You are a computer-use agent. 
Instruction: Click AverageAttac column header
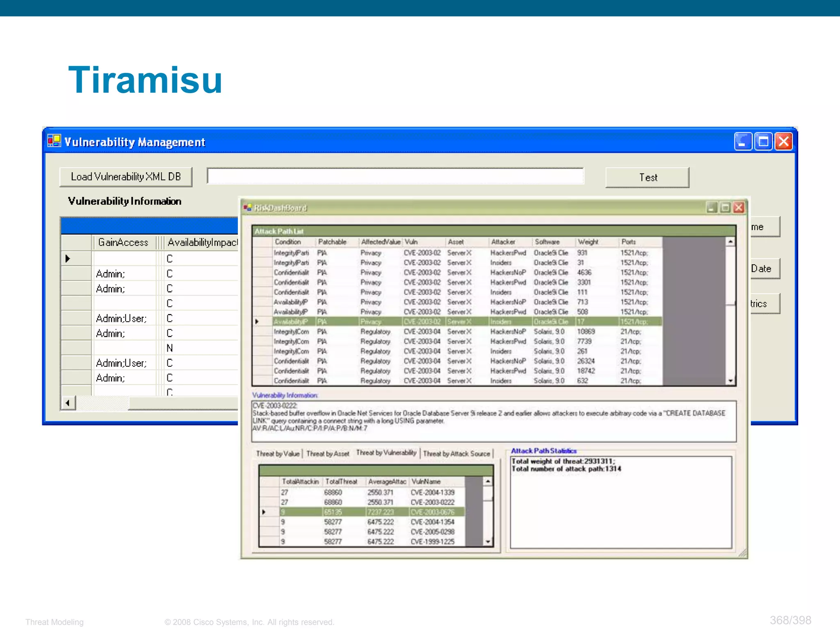387,482
